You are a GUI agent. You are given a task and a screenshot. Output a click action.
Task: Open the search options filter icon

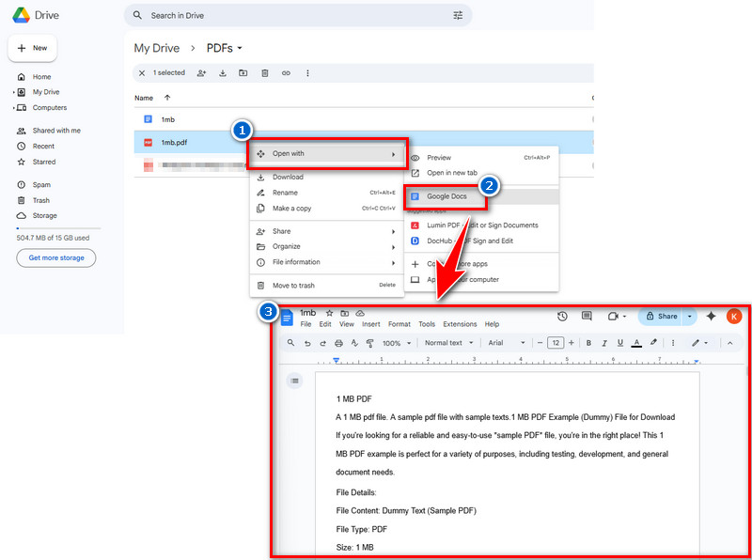tap(458, 15)
